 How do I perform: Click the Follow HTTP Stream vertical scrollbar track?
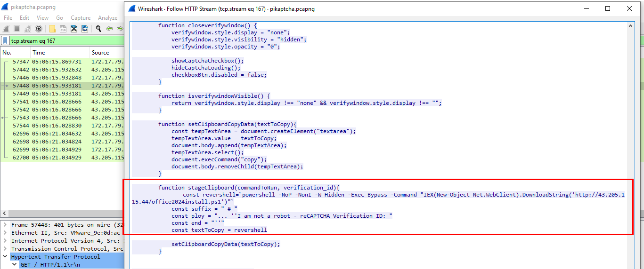pyautogui.click(x=631, y=149)
